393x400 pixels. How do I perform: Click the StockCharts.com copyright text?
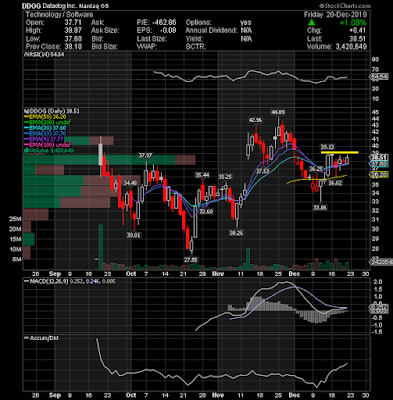click(345, 6)
